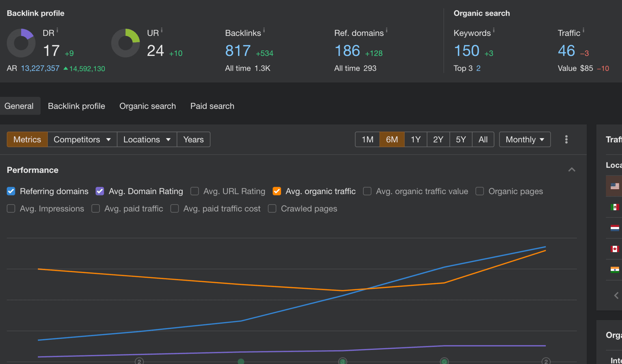Collapse the Performance section chevron
The image size is (622, 364).
[x=572, y=170]
